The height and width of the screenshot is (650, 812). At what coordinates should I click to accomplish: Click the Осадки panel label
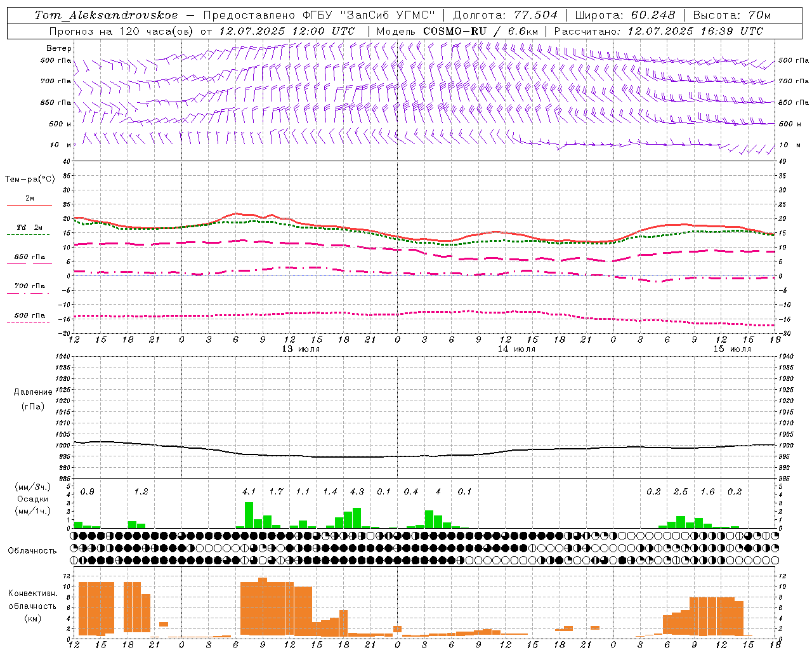tap(33, 499)
